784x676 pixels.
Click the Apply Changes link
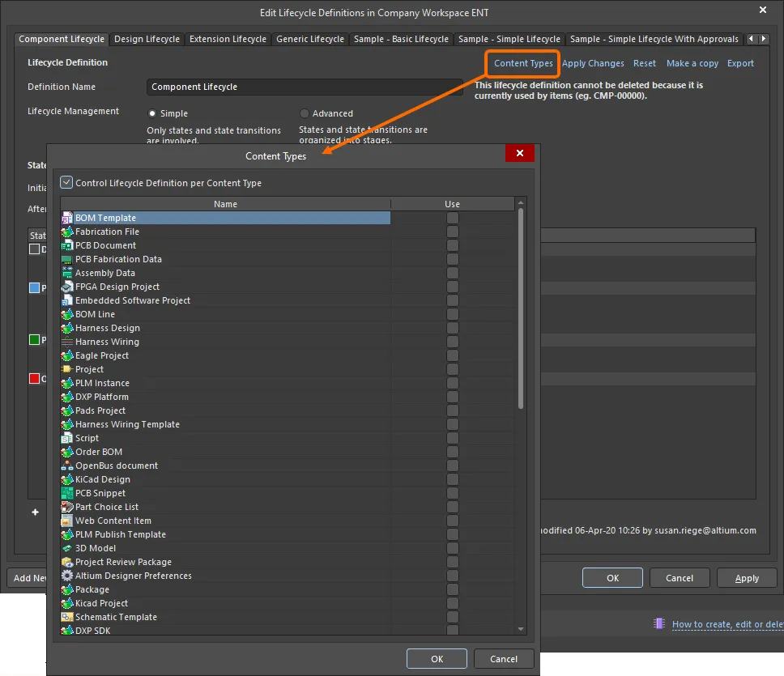(x=593, y=63)
